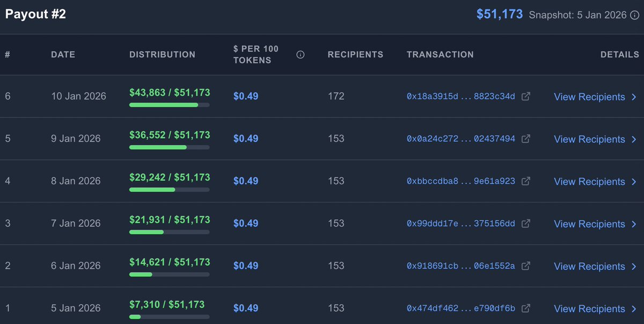
Task: Click progress bar under $29,242 / $51,173
Action: (x=170, y=190)
